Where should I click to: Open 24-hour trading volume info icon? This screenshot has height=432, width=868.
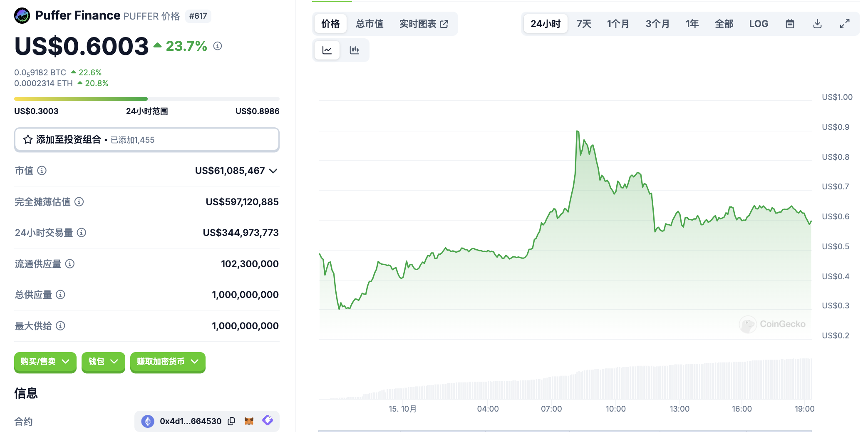[82, 233]
